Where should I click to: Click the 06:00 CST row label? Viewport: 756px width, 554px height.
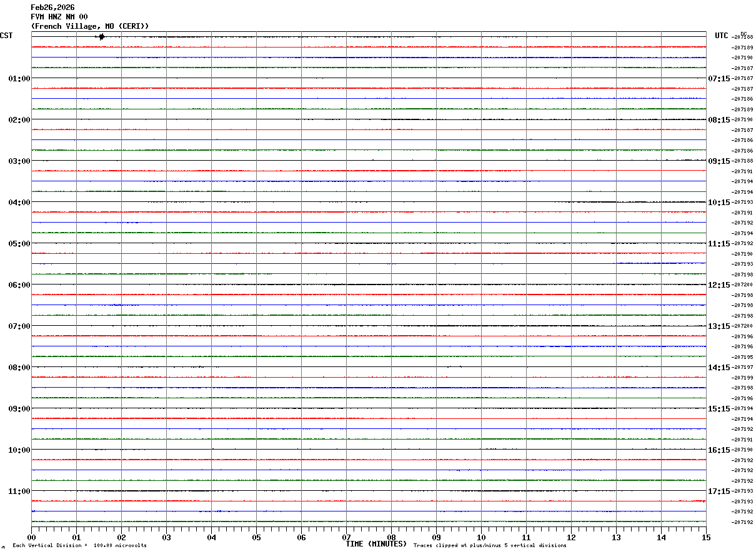click(x=19, y=285)
